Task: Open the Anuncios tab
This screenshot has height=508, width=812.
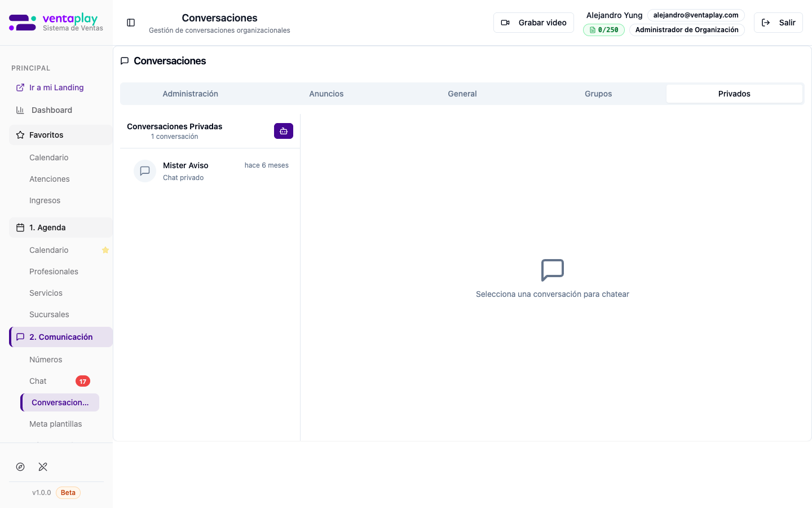Action: point(326,94)
